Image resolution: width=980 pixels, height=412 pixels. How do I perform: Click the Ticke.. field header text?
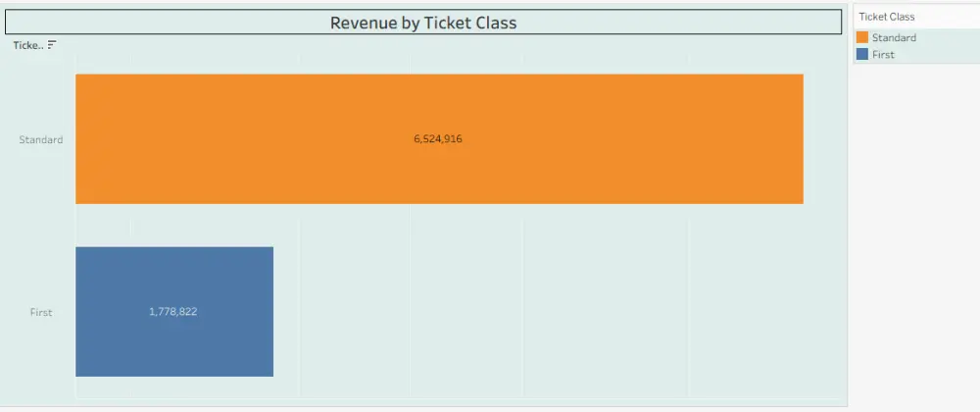(x=27, y=45)
